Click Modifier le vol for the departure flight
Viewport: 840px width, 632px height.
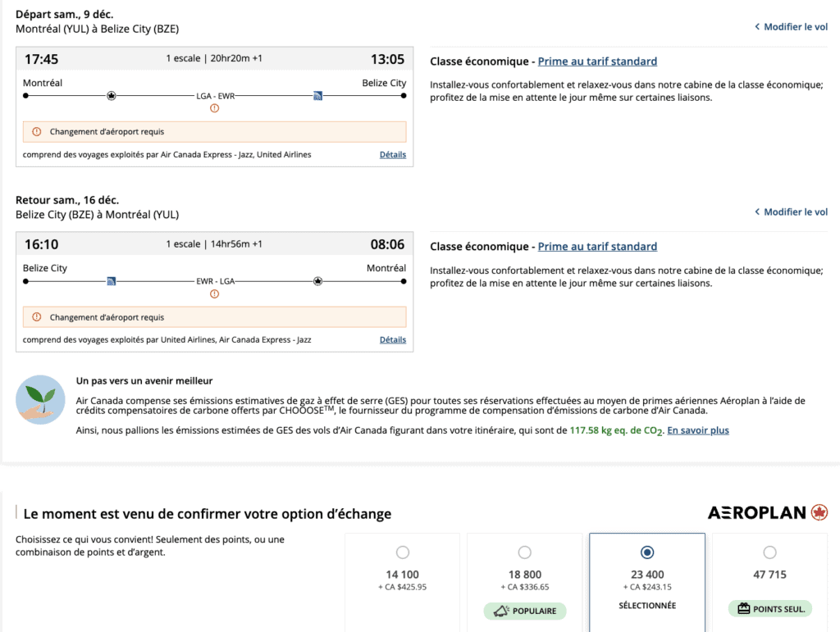point(791,27)
